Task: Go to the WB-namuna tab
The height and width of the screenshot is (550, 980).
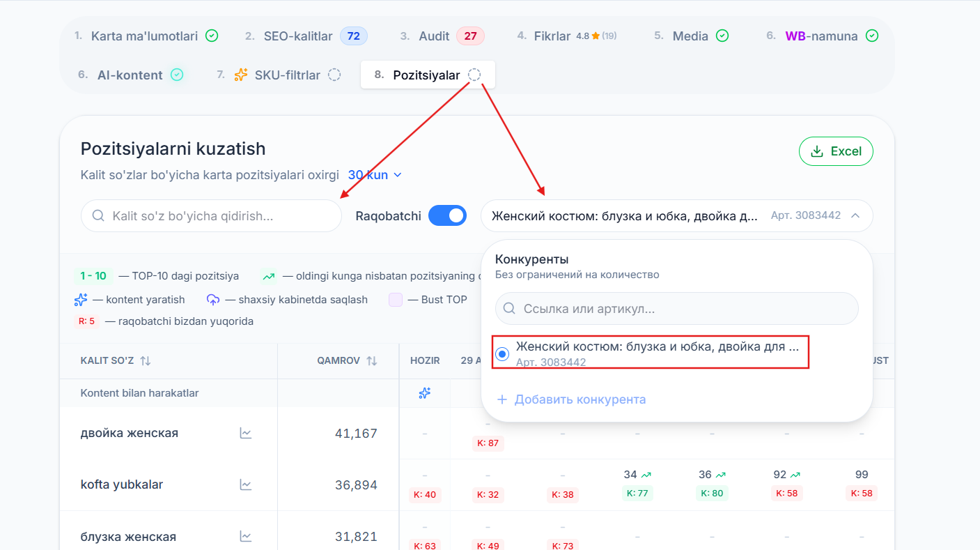Action: pos(822,36)
